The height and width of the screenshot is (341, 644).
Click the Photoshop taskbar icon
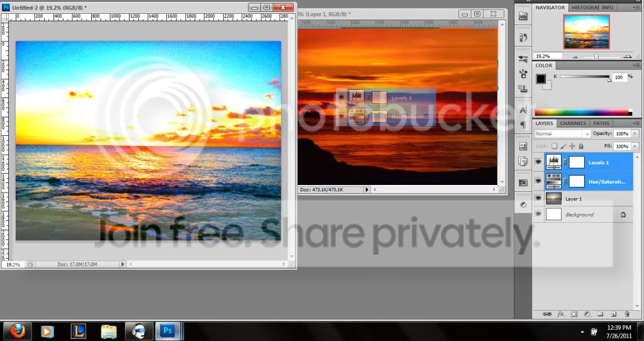[167, 331]
